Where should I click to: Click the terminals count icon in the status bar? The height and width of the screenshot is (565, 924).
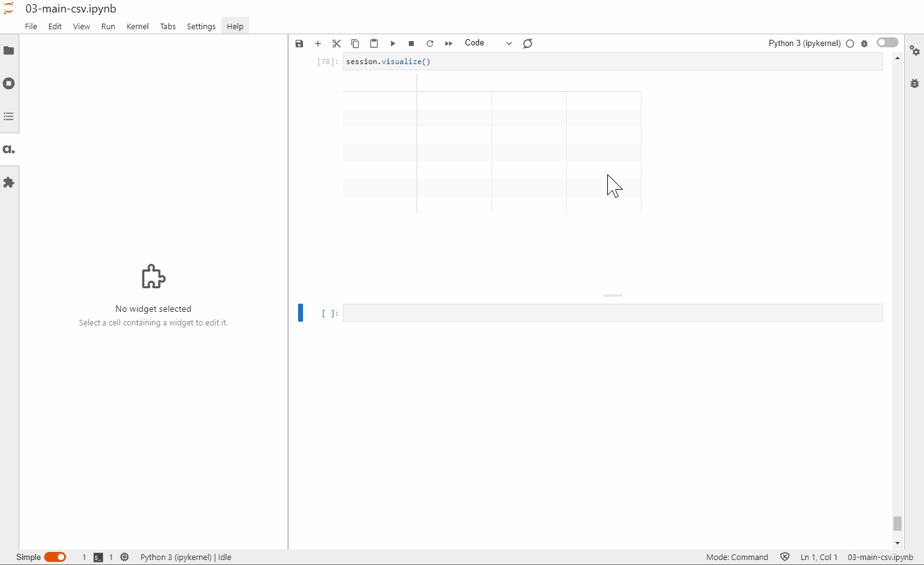[98, 557]
